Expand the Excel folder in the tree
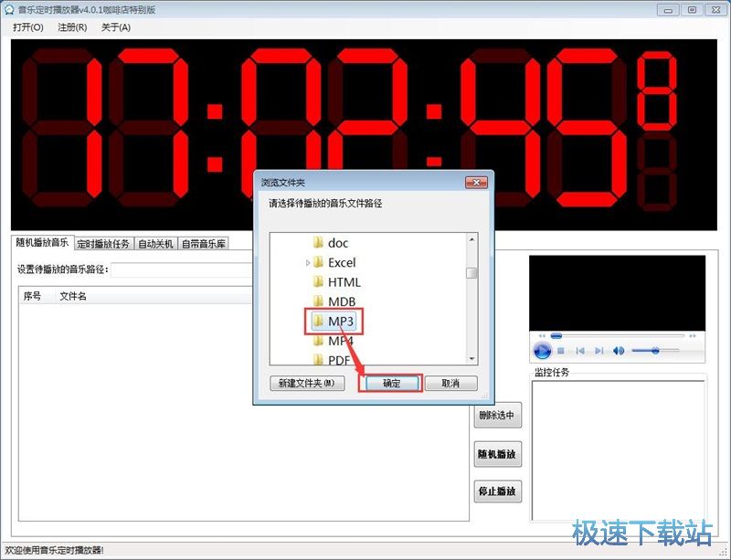The width and height of the screenshot is (731, 560). pos(308,262)
